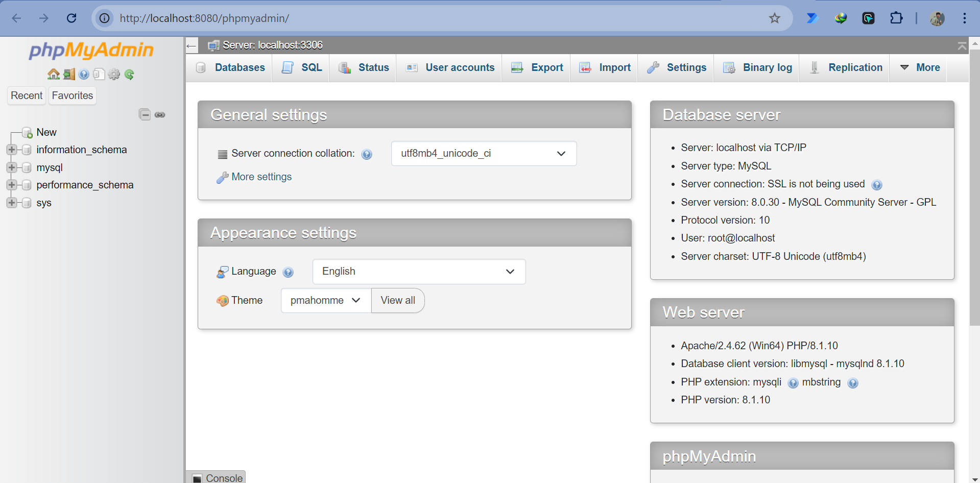
Task: Click the Home icon in sidebar
Action: coord(54,75)
